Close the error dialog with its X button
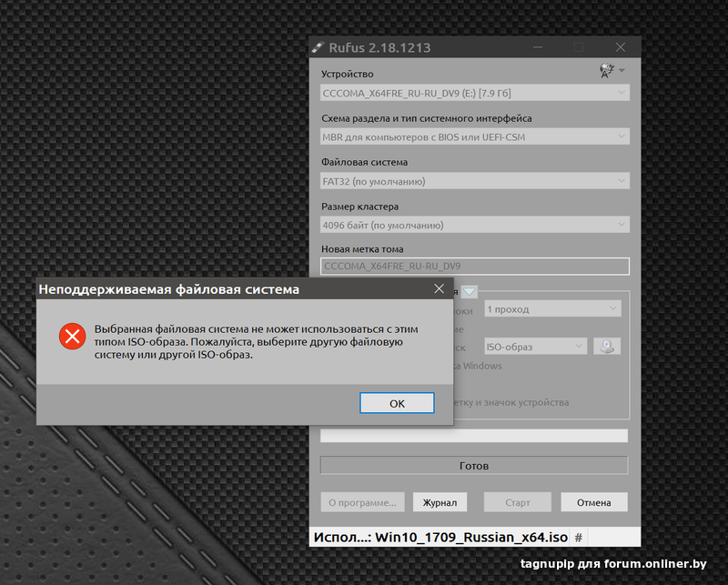 coord(439,288)
